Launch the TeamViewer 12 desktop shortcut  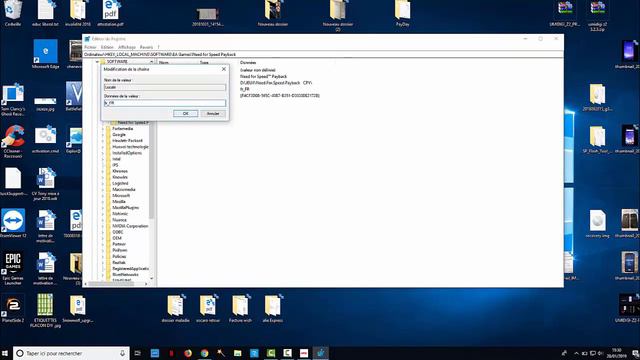tap(13, 223)
